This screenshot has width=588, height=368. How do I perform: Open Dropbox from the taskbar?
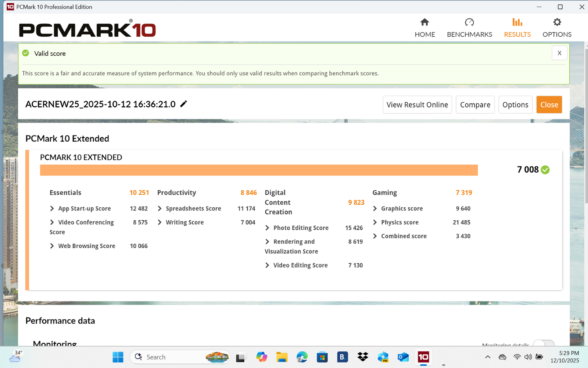(x=363, y=357)
